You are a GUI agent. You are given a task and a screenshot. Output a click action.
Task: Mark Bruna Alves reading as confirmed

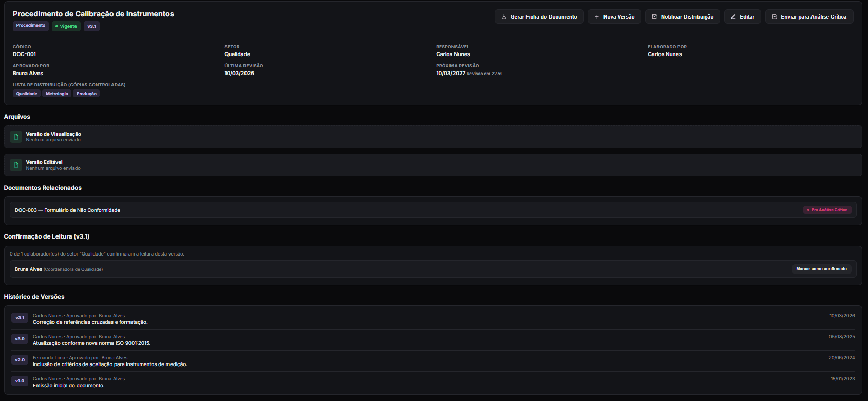tap(821, 269)
